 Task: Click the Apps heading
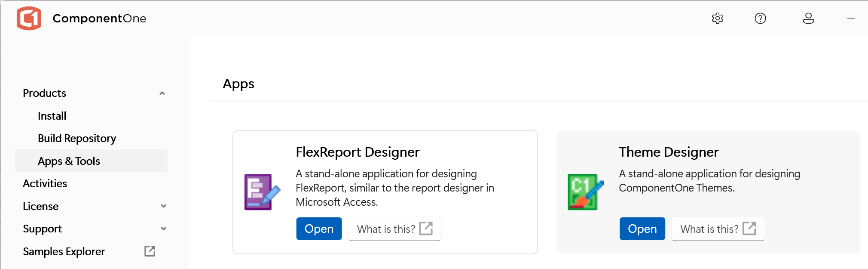pyautogui.click(x=238, y=84)
